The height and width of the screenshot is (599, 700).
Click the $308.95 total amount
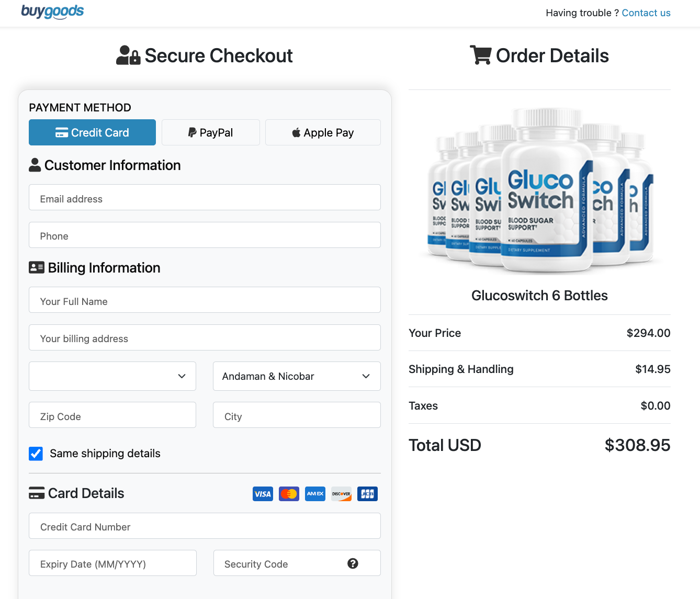tap(637, 445)
